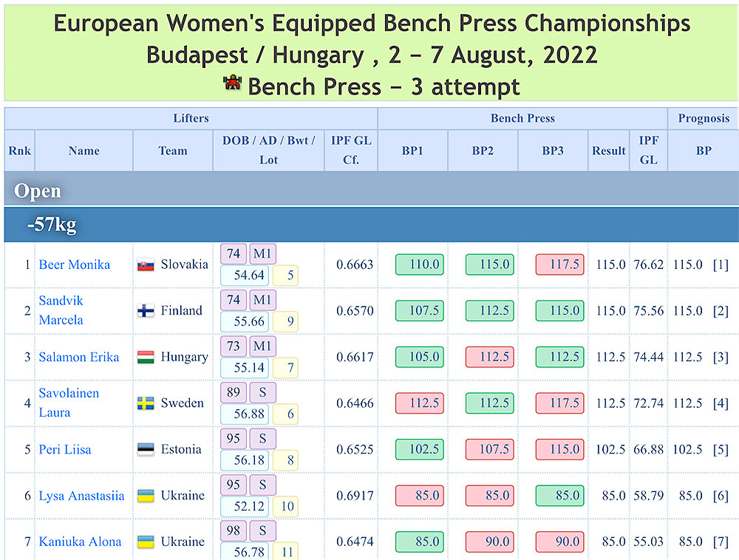The image size is (739, 560).
Task: Click the BP2 column header
Action: point(483,151)
